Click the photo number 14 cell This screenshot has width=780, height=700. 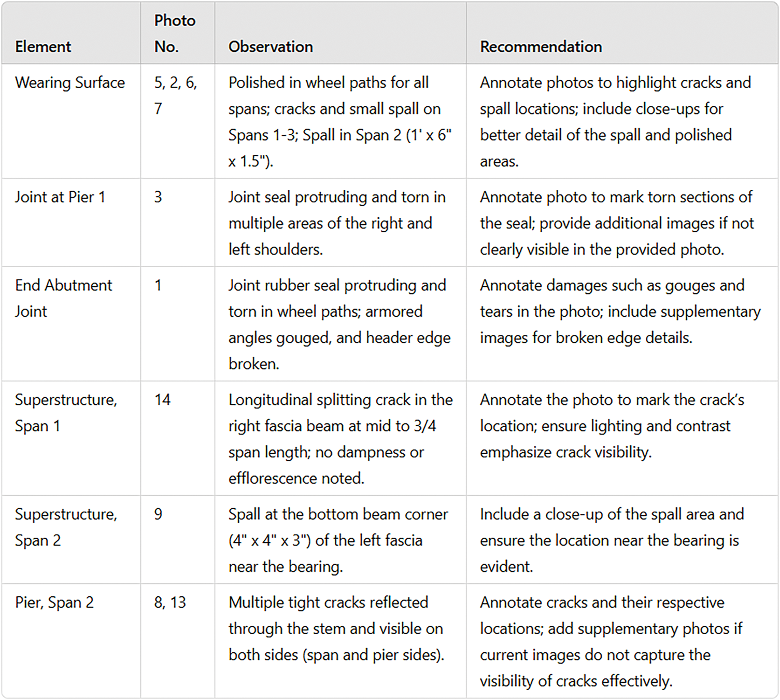tap(162, 400)
